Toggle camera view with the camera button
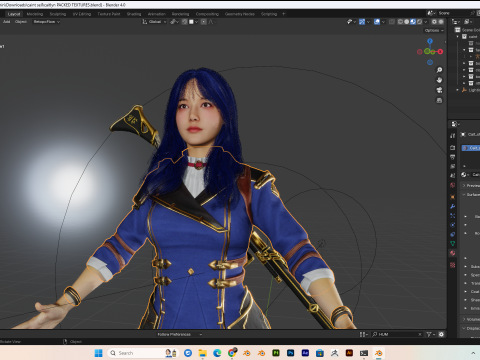The width and height of the screenshot is (480, 360). (439, 90)
